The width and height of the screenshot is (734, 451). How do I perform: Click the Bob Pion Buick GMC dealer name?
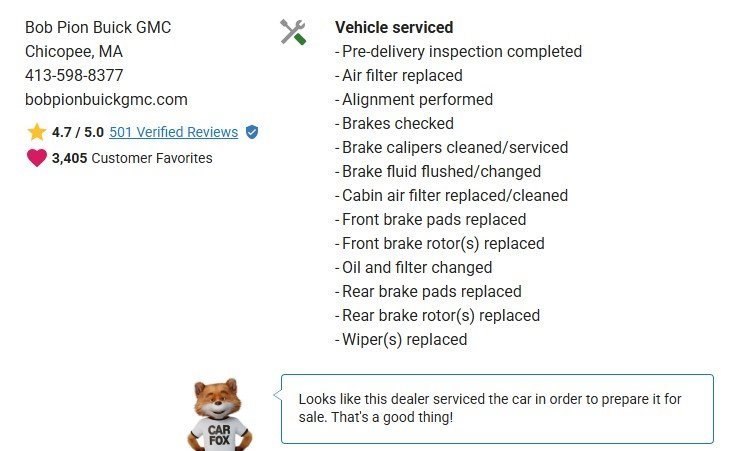point(98,27)
